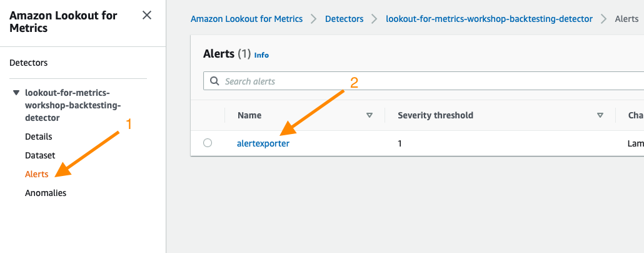Select Alerts in the sidebar navigation
Image resolution: width=644 pixels, height=253 pixels.
pyautogui.click(x=36, y=174)
